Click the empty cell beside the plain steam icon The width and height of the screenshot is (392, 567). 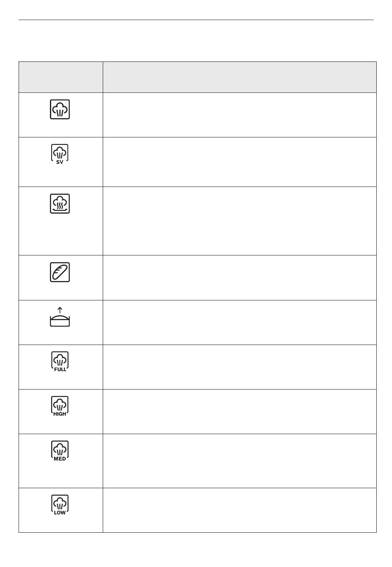point(239,115)
